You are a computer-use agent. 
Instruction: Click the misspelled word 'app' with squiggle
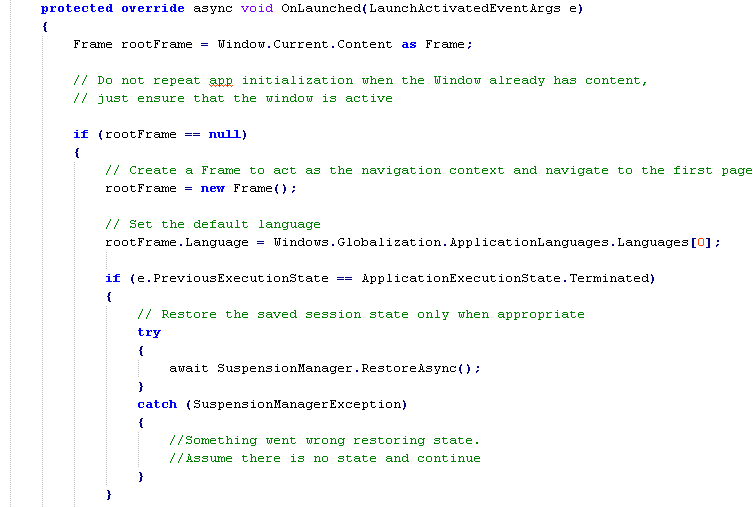(x=221, y=80)
